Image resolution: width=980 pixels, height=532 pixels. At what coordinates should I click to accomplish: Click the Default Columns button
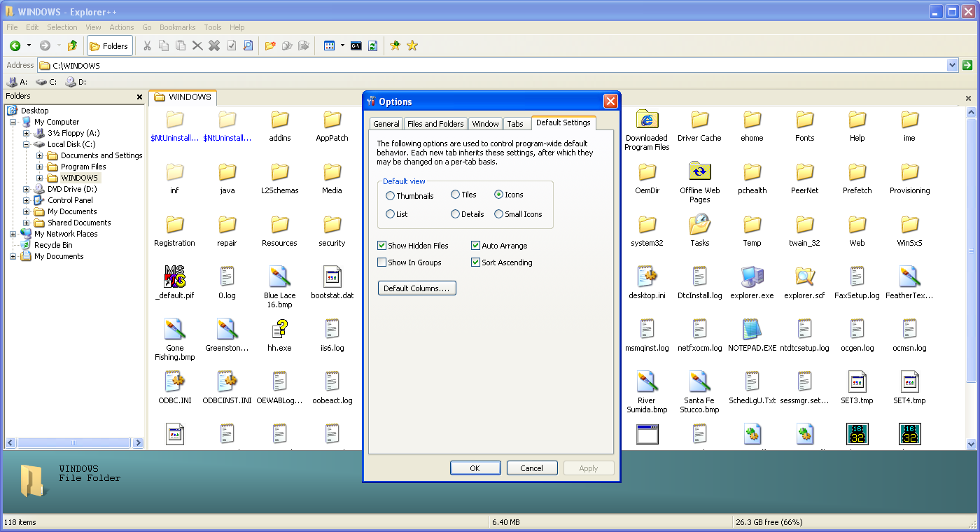click(416, 288)
